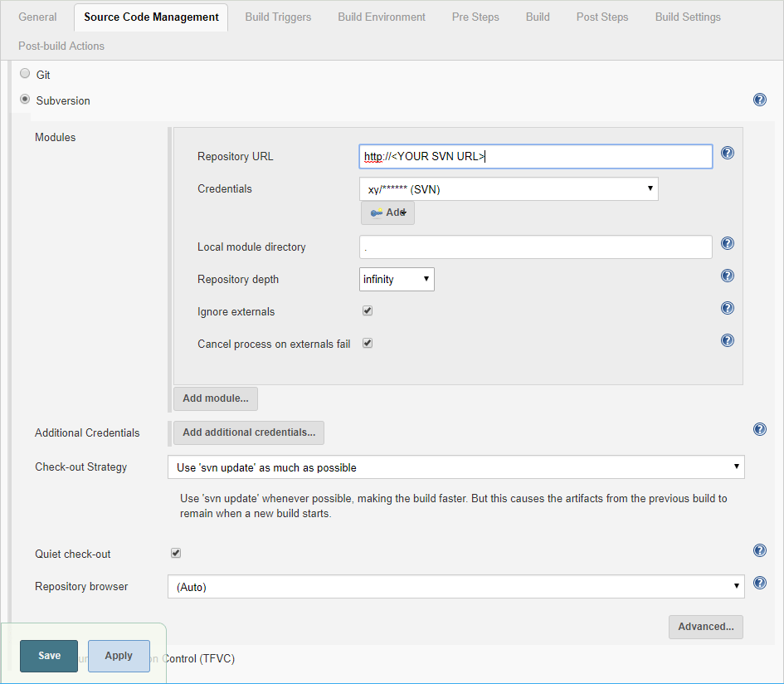Switch to Pre Steps tab
Viewport: 784px width, 684px height.
(475, 17)
